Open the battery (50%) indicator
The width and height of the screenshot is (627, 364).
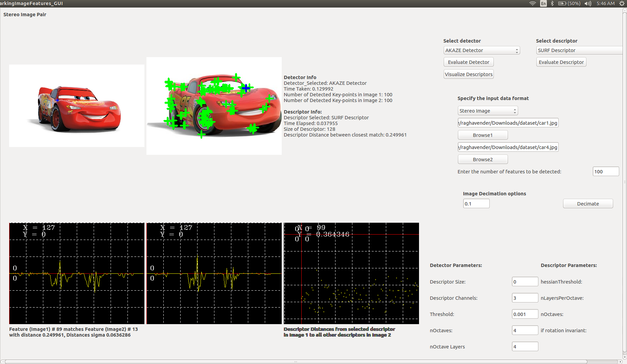point(569,3)
